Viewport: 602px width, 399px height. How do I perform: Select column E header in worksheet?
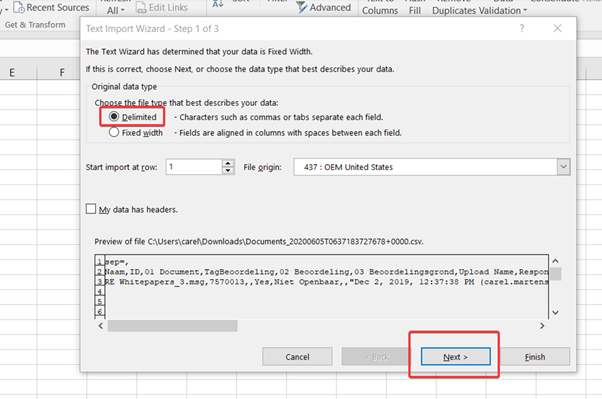tap(12, 73)
